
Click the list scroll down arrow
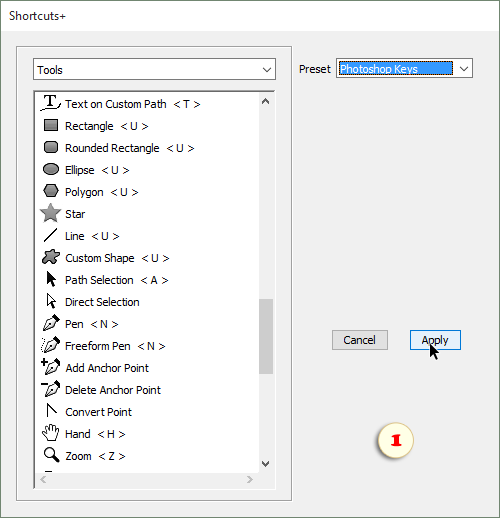point(266,464)
